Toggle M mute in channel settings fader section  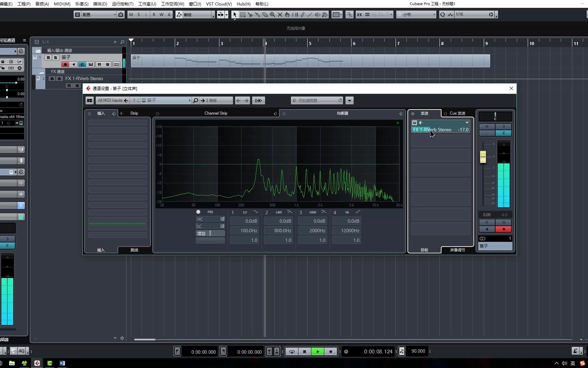pos(487,127)
